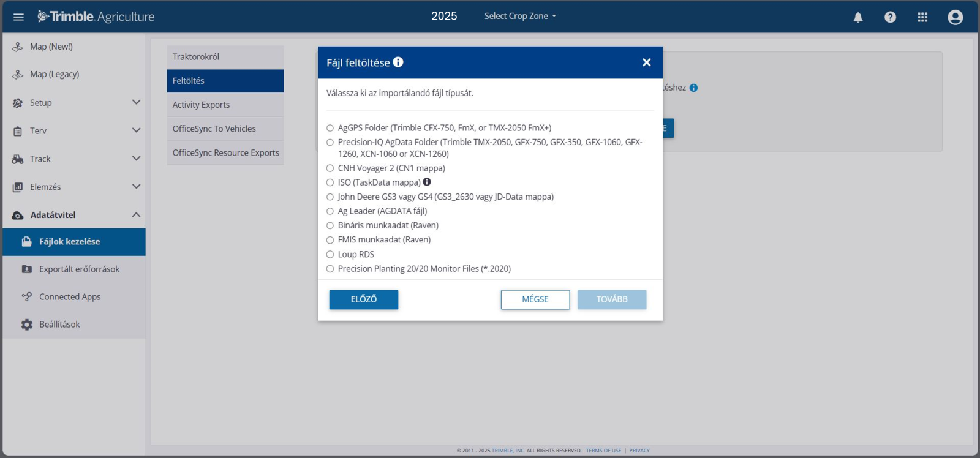Viewport: 980px width, 458px height.
Task: Click the partially hidden blue button behind dialog
Action: point(668,128)
